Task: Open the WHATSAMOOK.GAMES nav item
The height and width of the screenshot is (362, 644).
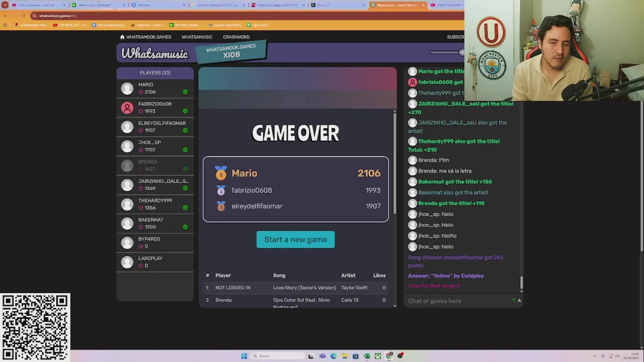Action: pyautogui.click(x=145, y=37)
